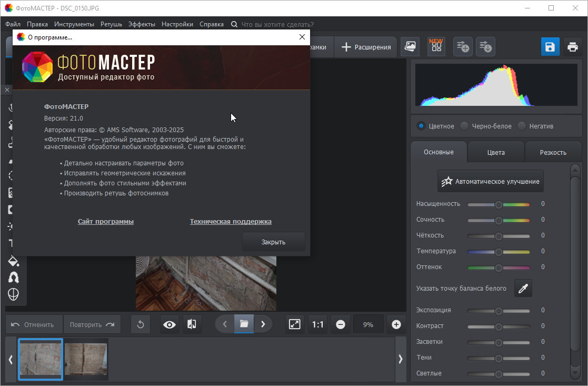This screenshot has width=588, height=386.
Task: Click the blue Save floppy disk icon
Action: coord(550,47)
